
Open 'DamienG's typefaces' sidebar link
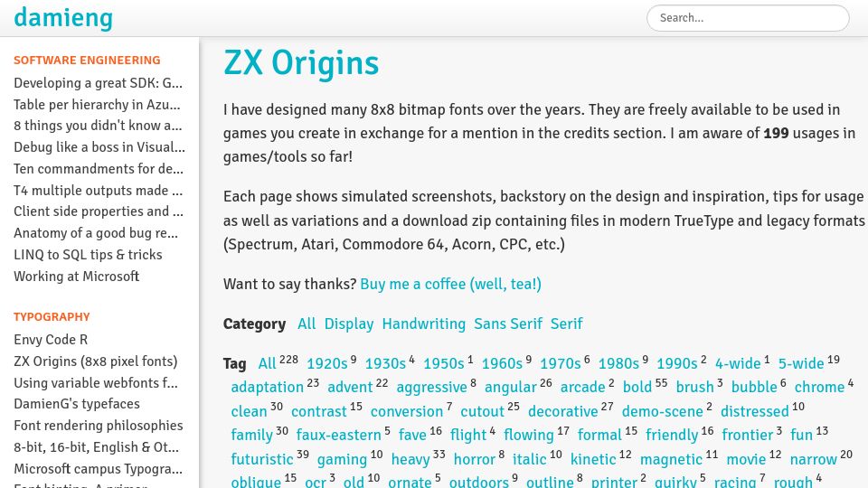(x=77, y=404)
